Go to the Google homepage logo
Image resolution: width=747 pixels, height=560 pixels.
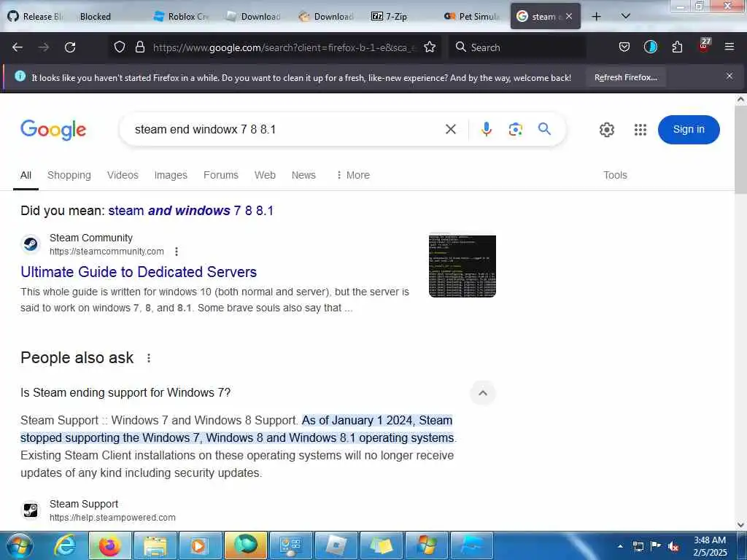point(53,130)
